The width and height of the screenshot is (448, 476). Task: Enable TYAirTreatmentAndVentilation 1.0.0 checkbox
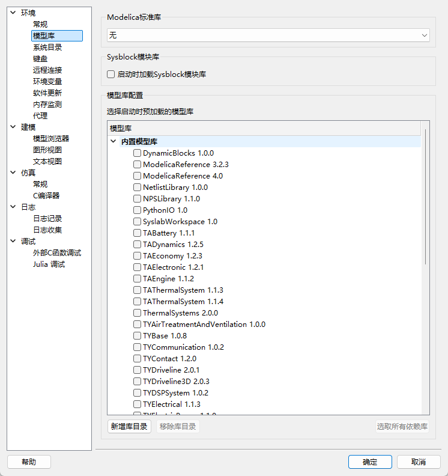(137, 325)
